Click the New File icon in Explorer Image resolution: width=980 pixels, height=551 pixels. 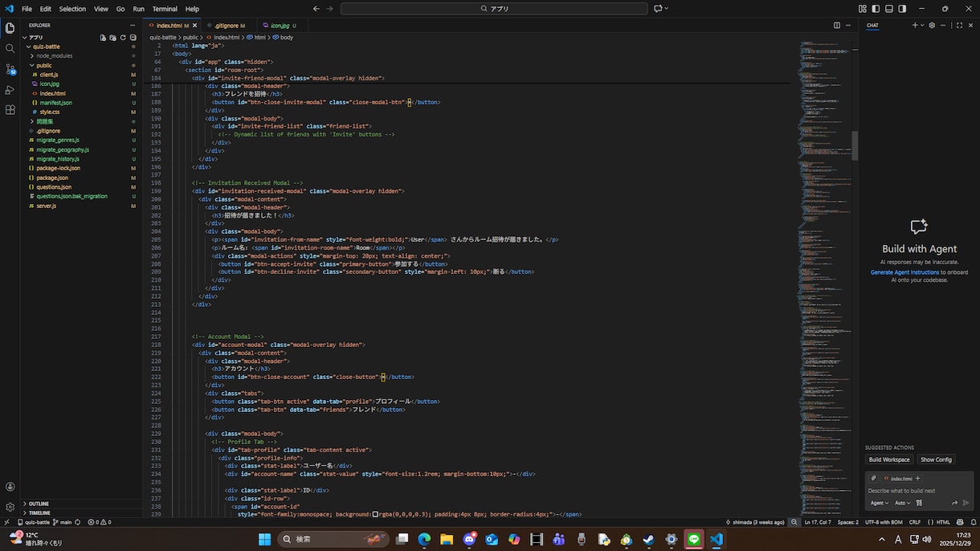103,37
